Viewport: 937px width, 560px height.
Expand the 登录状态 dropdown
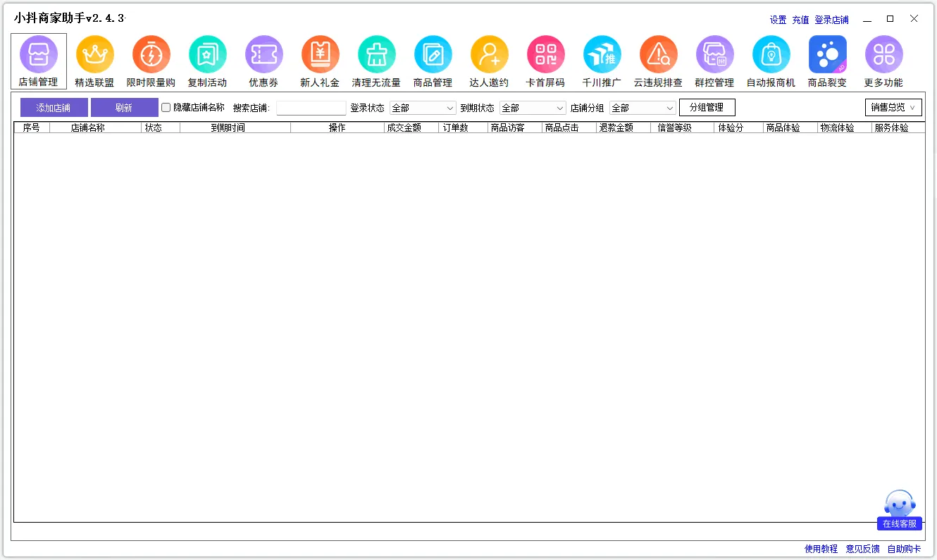(x=423, y=108)
